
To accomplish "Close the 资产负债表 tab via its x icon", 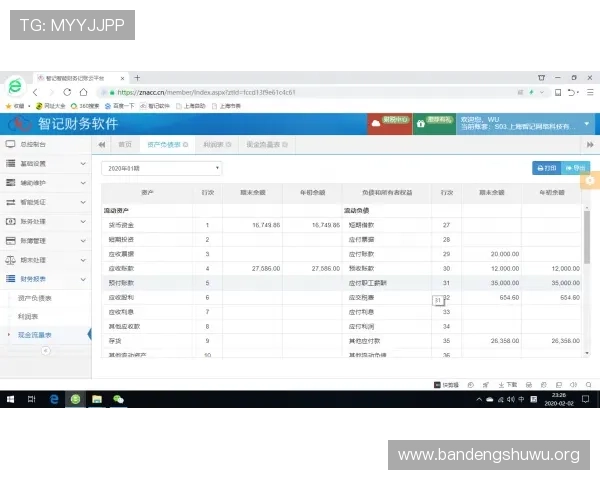I will [186, 145].
